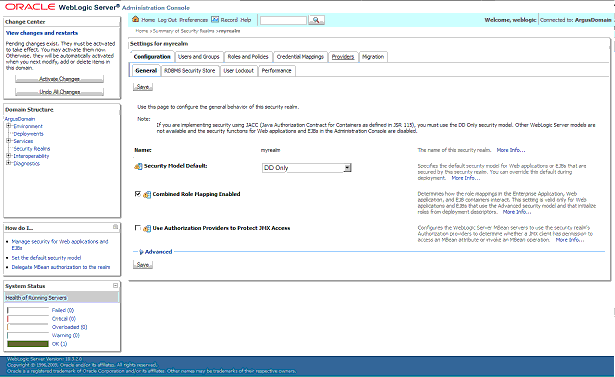Click the Activate Changes button
Viewport: 615px width, 377px height.
tap(59, 79)
